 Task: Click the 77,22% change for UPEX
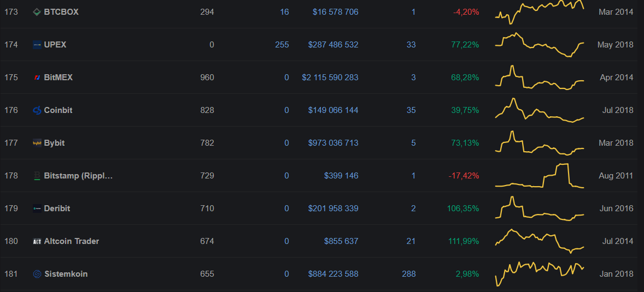(x=465, y=45)
